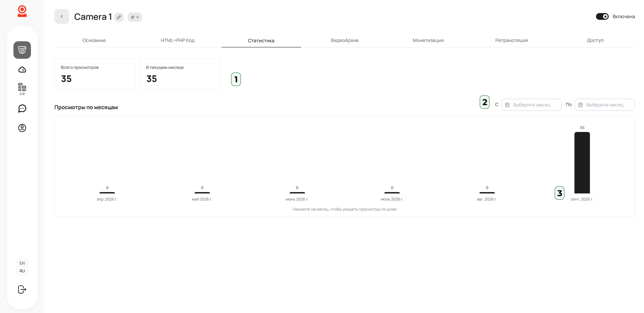Click the апр. 2026 г. month bar
The height and width of the screenshot is (313, 644).
click(x=107, y=193)
